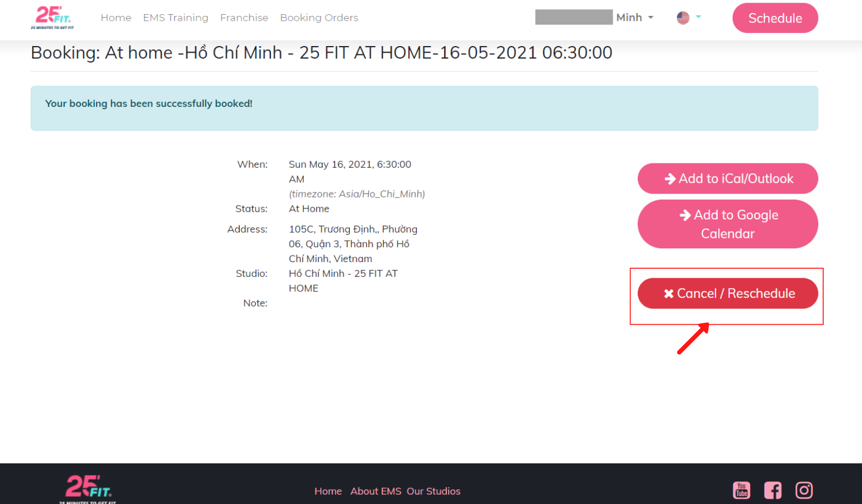Click the 25 FIT logo in header
Screen dimensions: 862x504
click(53, 18)
